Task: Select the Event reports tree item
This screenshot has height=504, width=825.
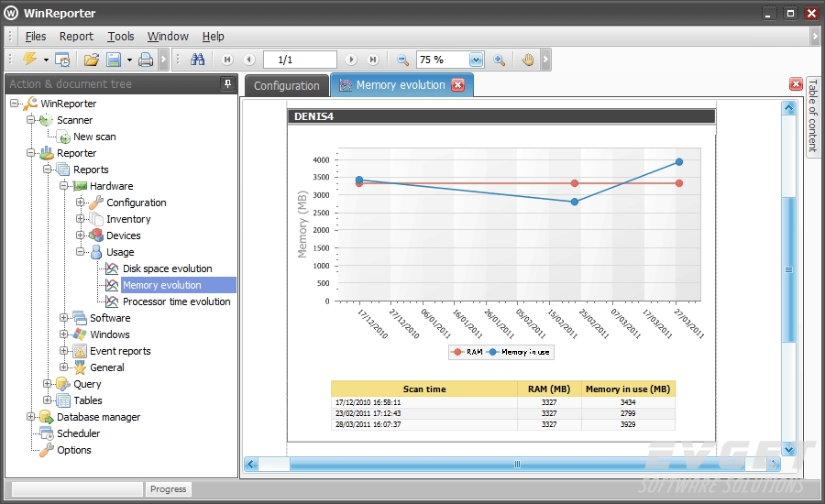Action: point(120,351)
